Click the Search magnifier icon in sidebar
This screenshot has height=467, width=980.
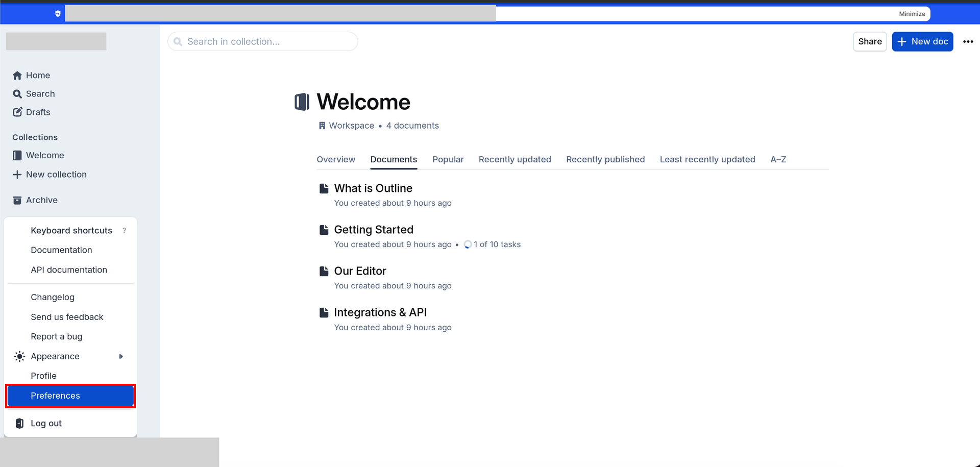pos(17,94)
